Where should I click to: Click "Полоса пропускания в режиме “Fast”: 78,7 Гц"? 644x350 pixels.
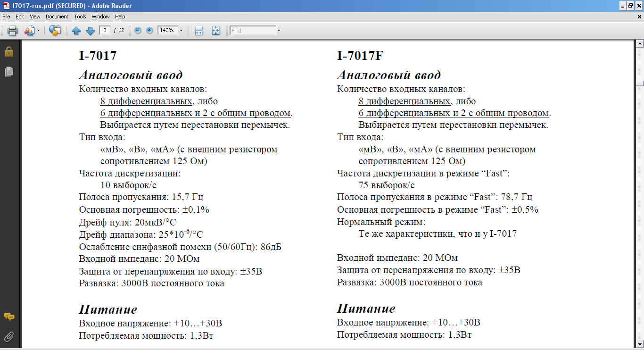click(x=435, y=197)
